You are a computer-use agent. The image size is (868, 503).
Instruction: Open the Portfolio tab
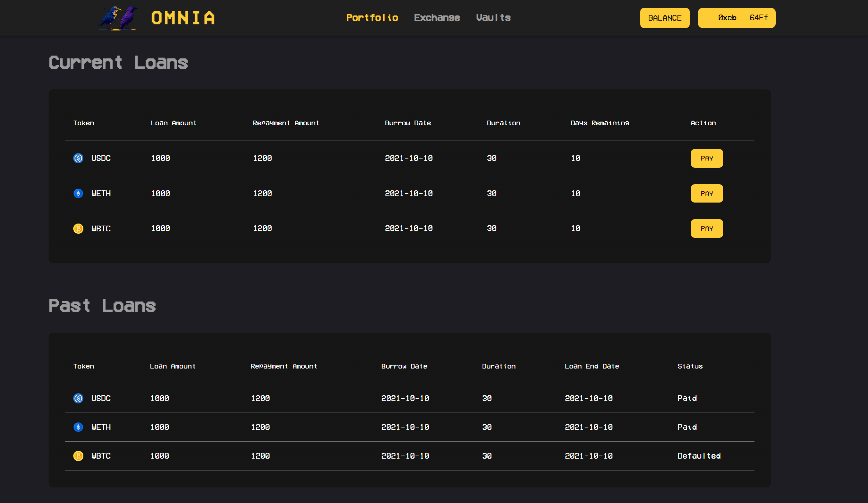[x=372, y=18]
